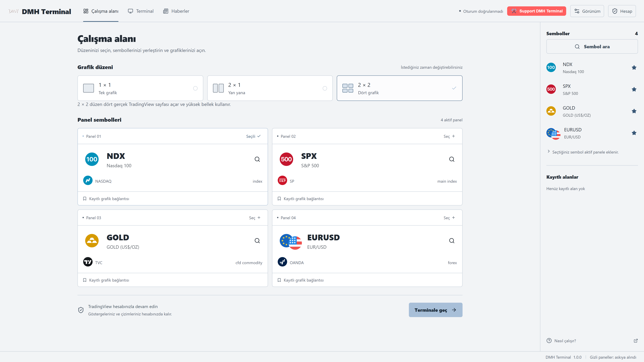Focus the Sembol ara search field
This screenshot has width=644, height=362.
[x=592, y=46]
